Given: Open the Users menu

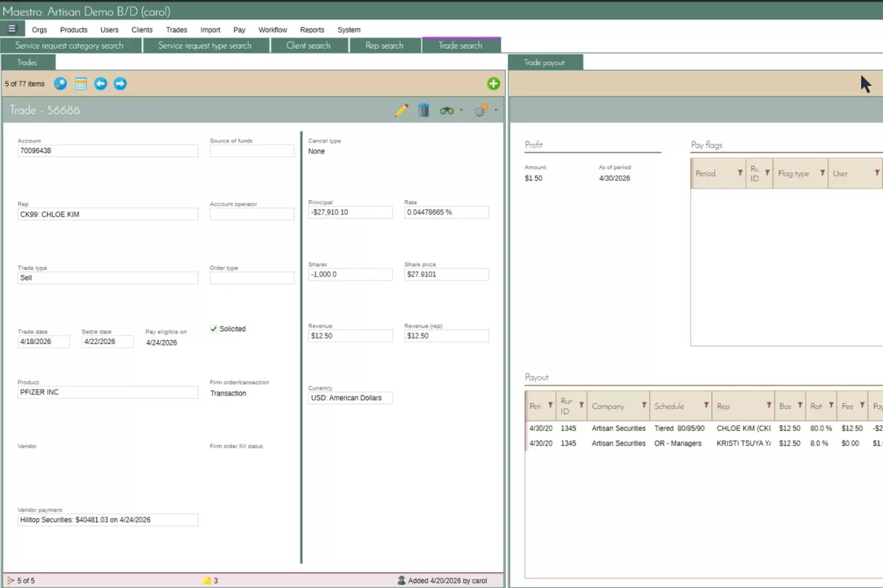Looking at the screenshot, I should pyautogui.click(x=109, y=30).
